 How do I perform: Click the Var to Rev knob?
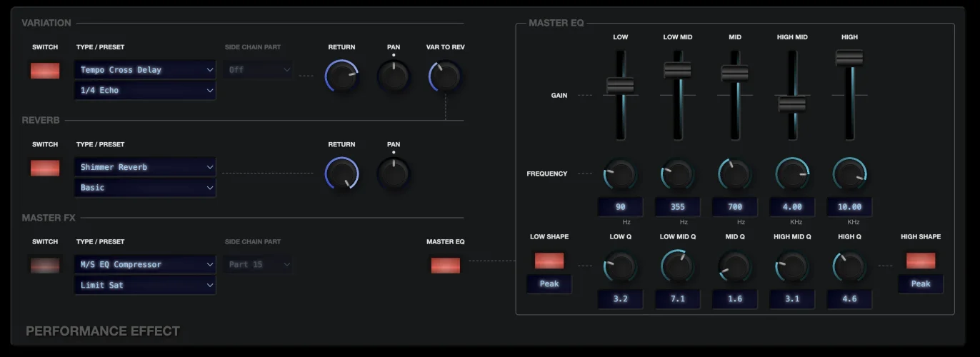pyautogui.click(x=445, y=76)
